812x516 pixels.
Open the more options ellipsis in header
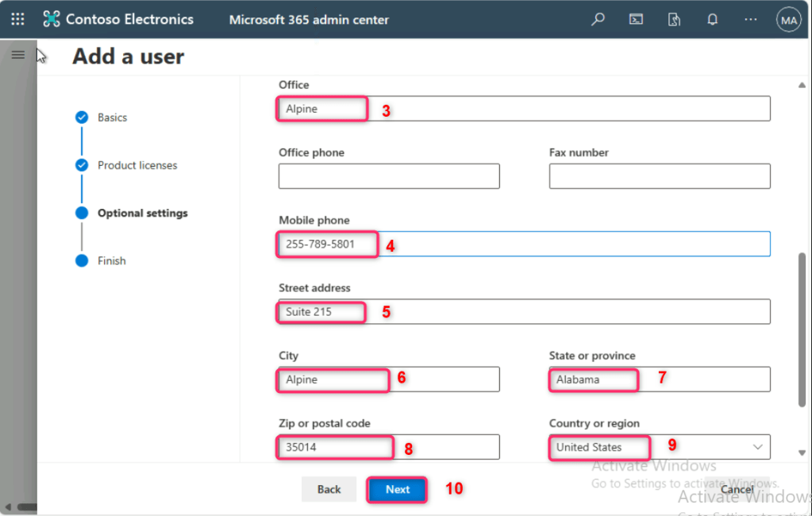point(750,19)
